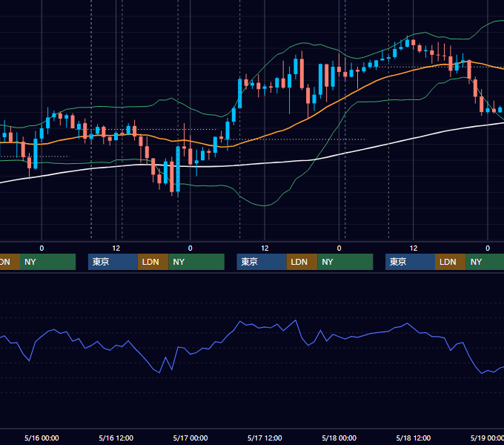Click the 5/16 12:00 date label
Screen dimensions: 504x445
[116, 438]
